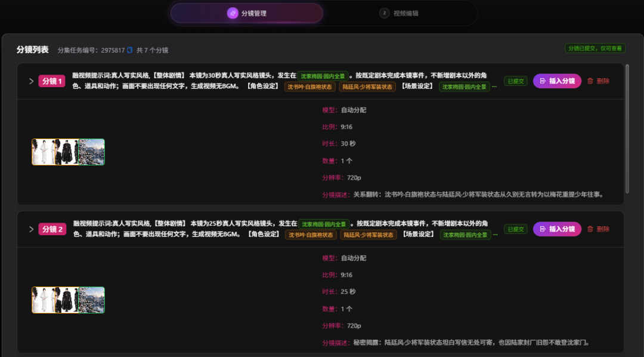Collapse 分镜 2 using its chevron
This screenshot has height=357, width=644.
31,229
